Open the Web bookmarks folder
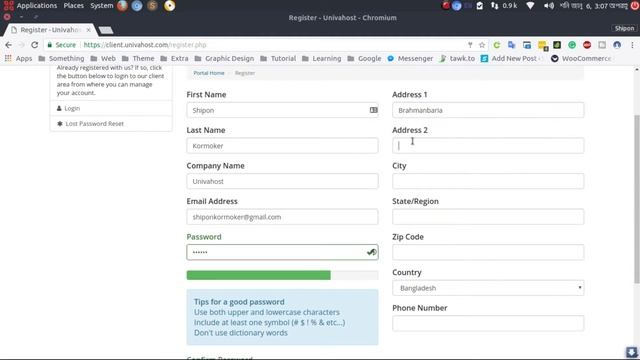This screenshot has width=640, height=360. click(103, 58)
